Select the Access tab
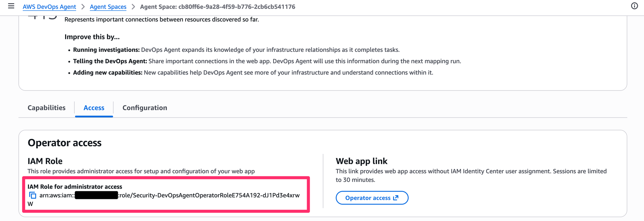This screenshot has height=221, width=644. 94,108
